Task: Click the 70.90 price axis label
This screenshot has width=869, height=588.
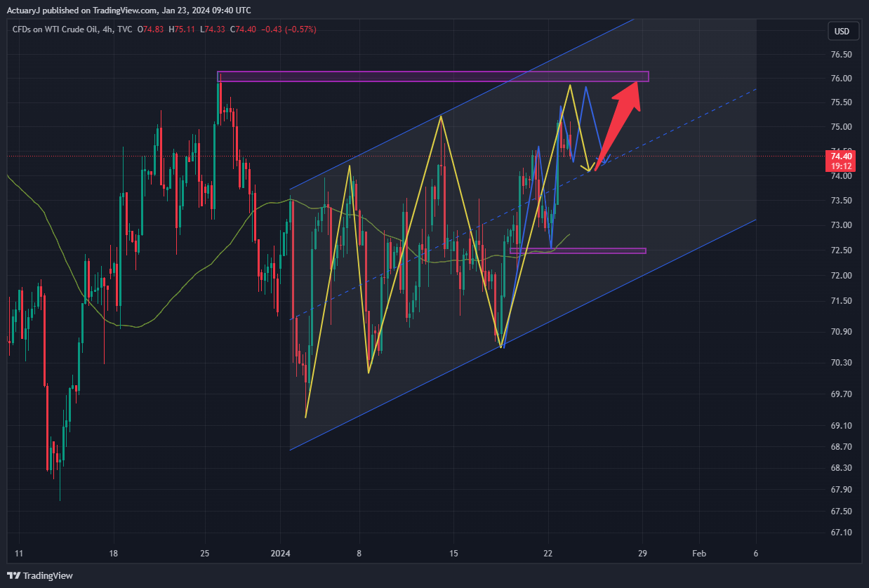Action: point(842,332)
